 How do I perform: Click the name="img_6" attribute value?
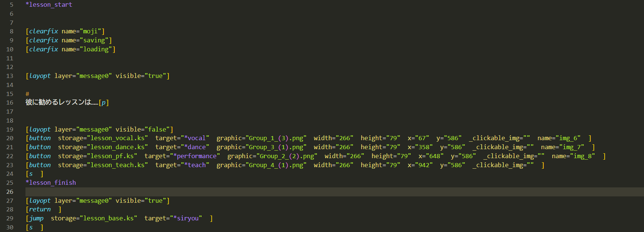pos(568,138)
